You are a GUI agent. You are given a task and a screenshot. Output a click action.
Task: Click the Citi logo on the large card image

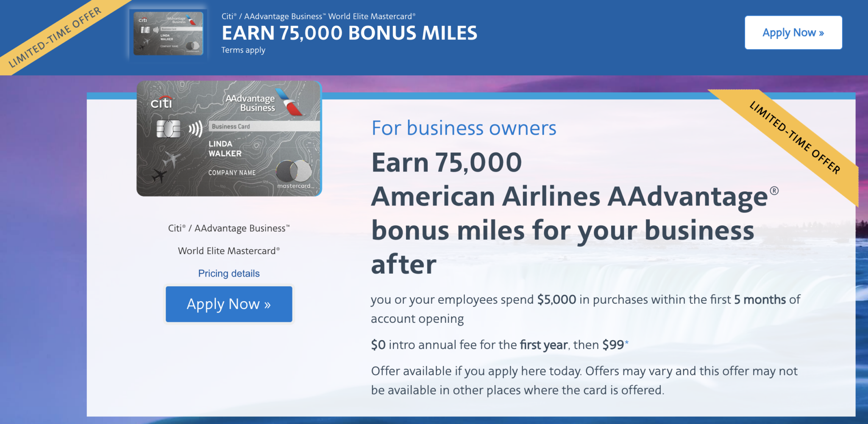[162, 103]
